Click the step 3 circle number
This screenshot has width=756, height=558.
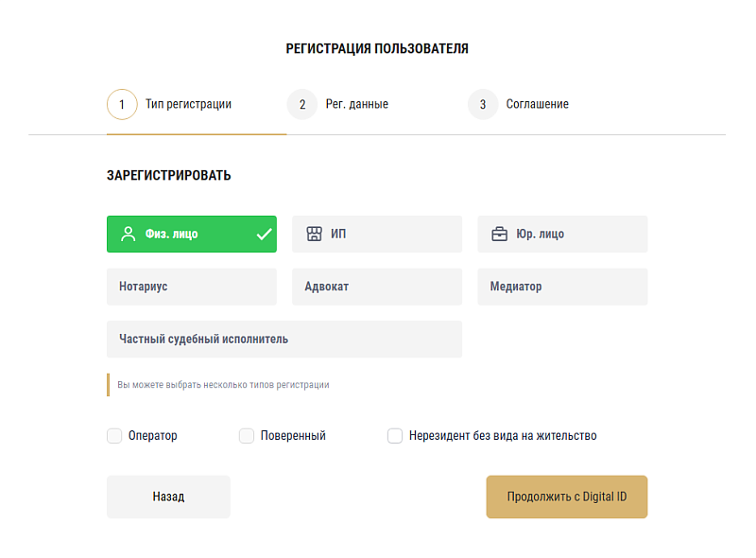point(483,104)
